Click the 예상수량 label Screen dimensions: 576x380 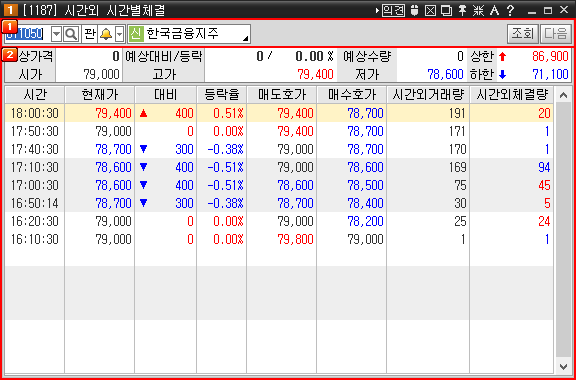pos(367,56)
